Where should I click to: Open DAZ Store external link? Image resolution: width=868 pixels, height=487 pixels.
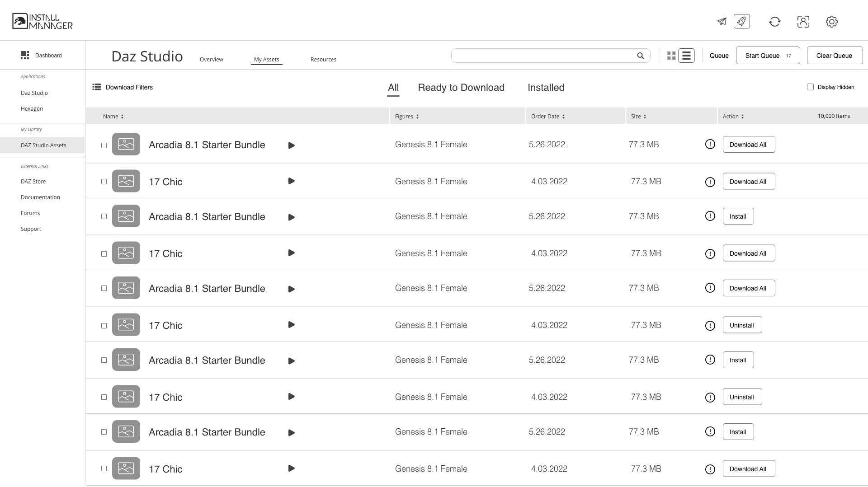point(33,181)
